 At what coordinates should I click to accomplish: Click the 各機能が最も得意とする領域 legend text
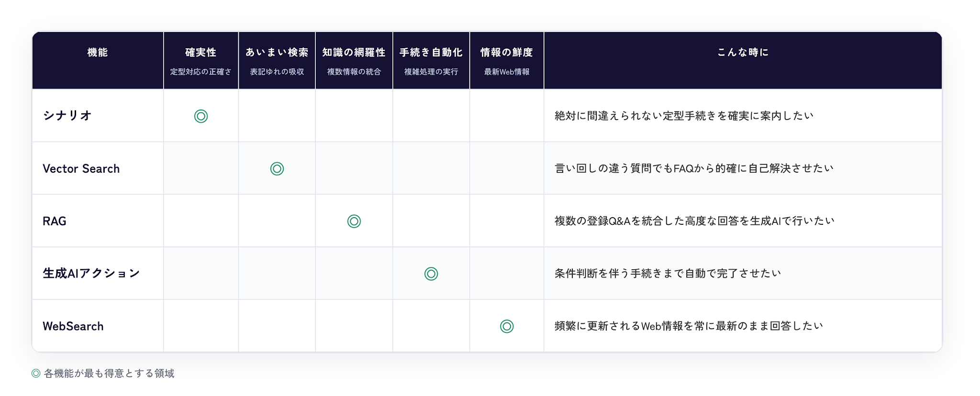tap(109, 373)
